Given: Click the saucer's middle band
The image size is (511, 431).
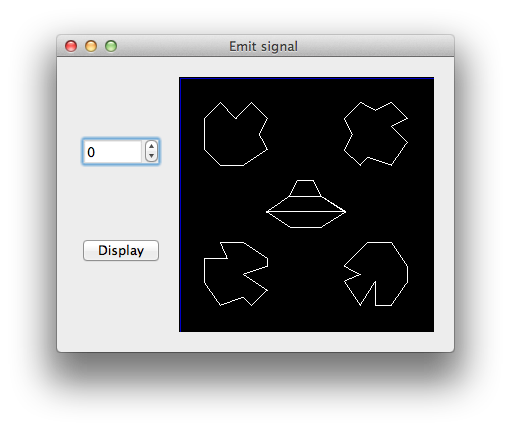Looking at the screenshot, I should [306, 204].
